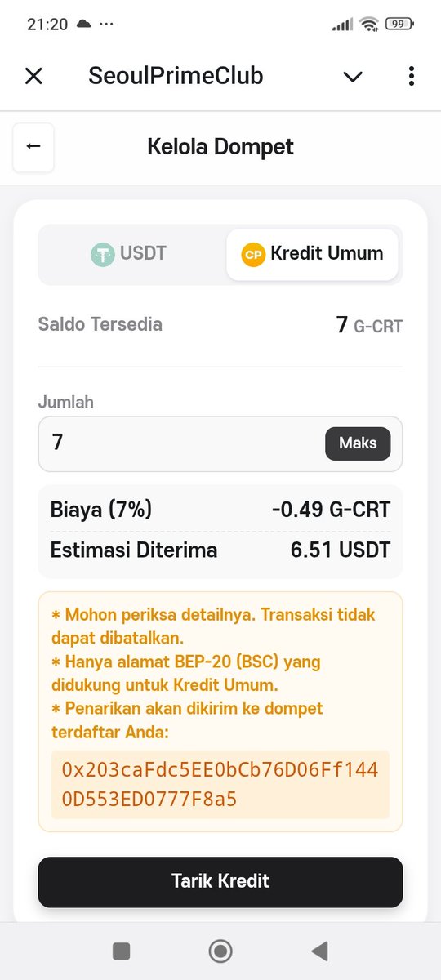Tap the Wi-Fi status icon
Screen dimensions: 441x980
(370, 24)
